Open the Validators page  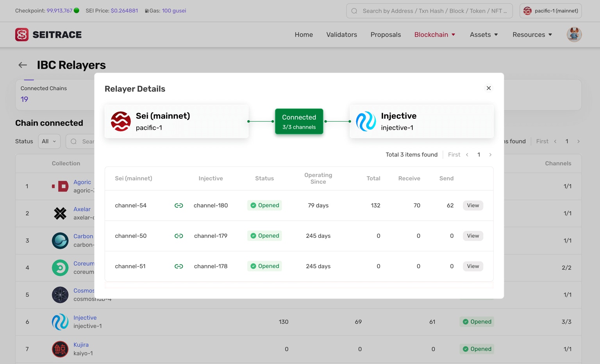click(x=341, y=34)
